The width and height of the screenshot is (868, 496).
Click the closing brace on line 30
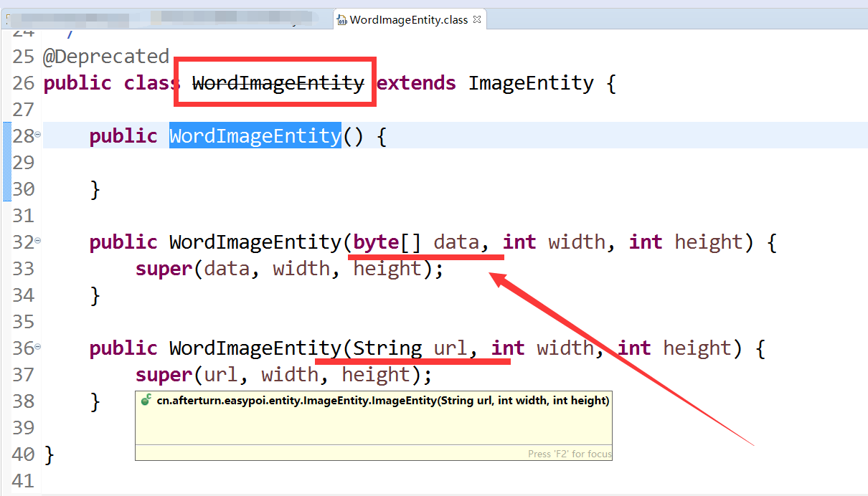point(95,189)
